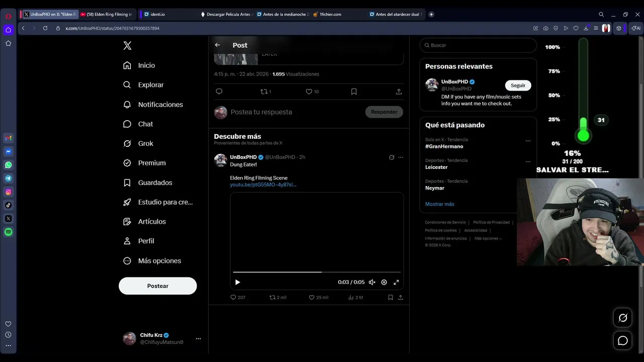Open video settings gear

[384, 282]
